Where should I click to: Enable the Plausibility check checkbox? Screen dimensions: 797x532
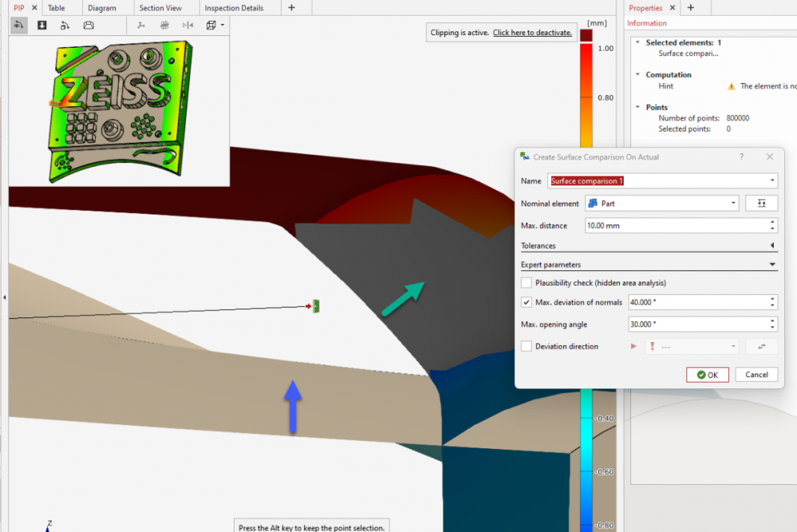[x=527, y=282]
